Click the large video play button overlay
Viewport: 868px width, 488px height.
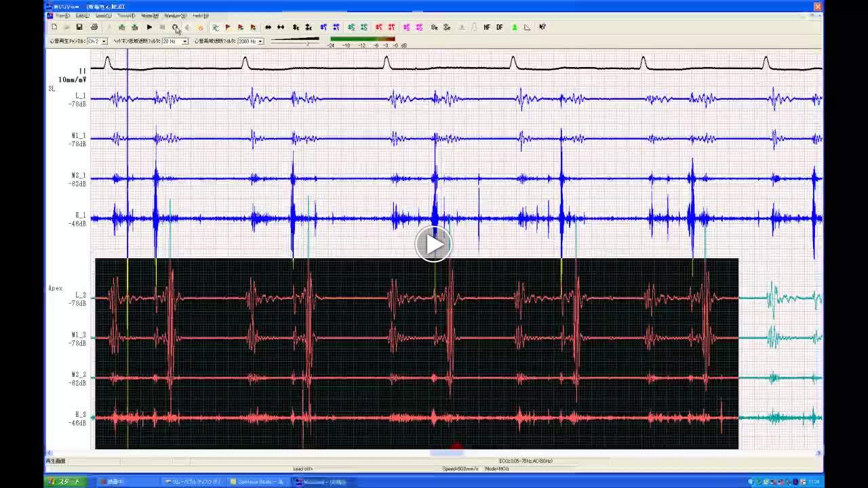pos(433,244)
